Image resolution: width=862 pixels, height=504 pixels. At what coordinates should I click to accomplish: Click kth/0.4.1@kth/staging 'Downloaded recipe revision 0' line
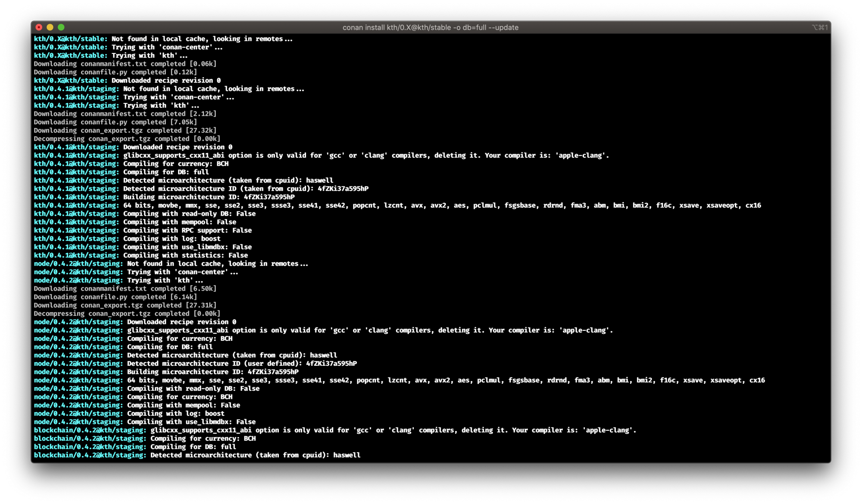133,147
